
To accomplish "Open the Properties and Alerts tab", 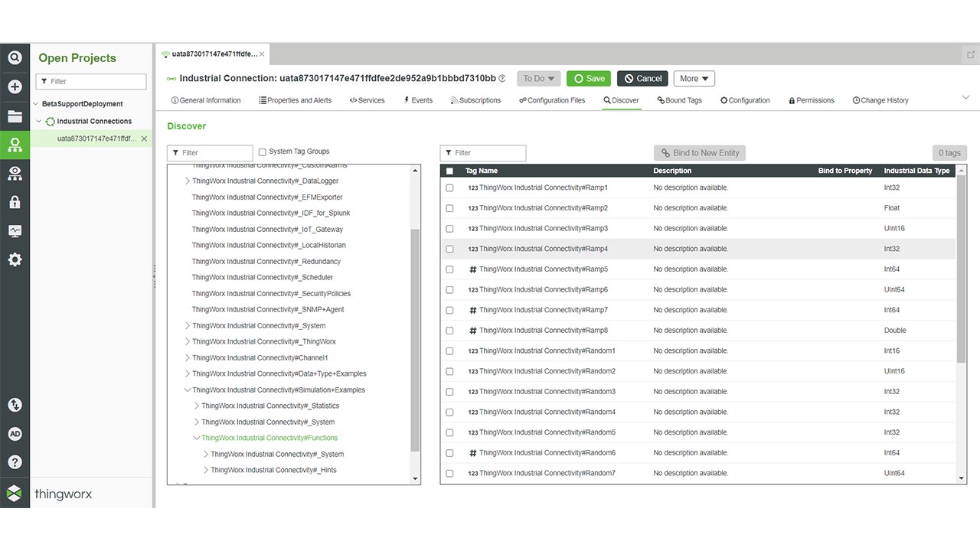I will click(x=296, y=100).
